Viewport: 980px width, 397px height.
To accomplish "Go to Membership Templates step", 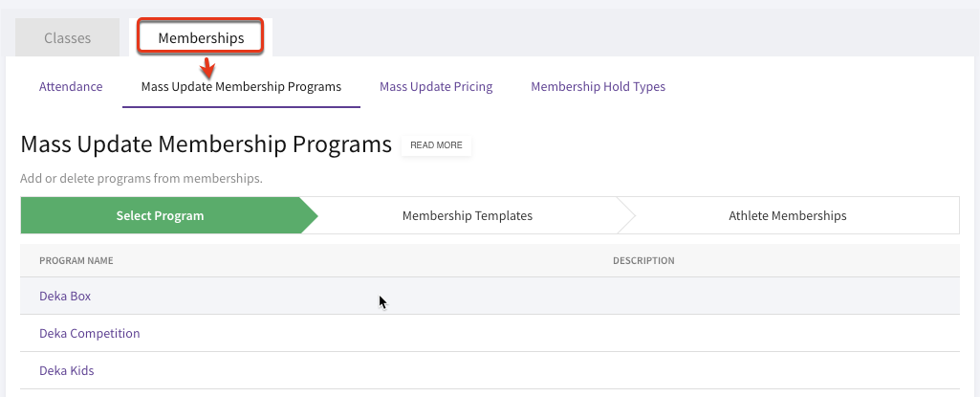I will point(468,215).
